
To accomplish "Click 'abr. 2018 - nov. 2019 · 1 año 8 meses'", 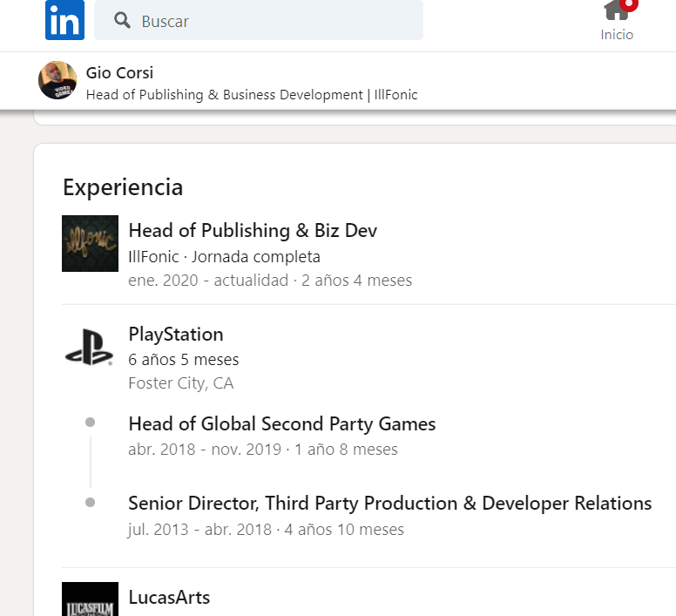I will 263,450.
